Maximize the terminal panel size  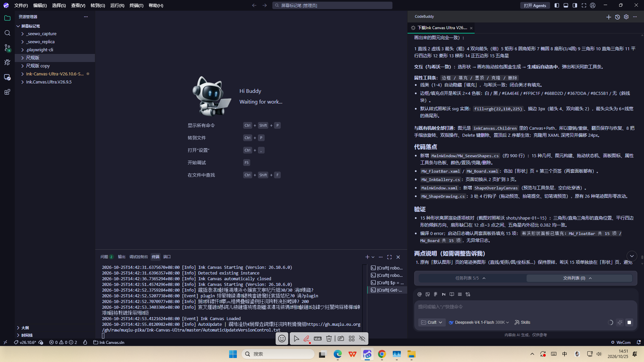[389, 257]
